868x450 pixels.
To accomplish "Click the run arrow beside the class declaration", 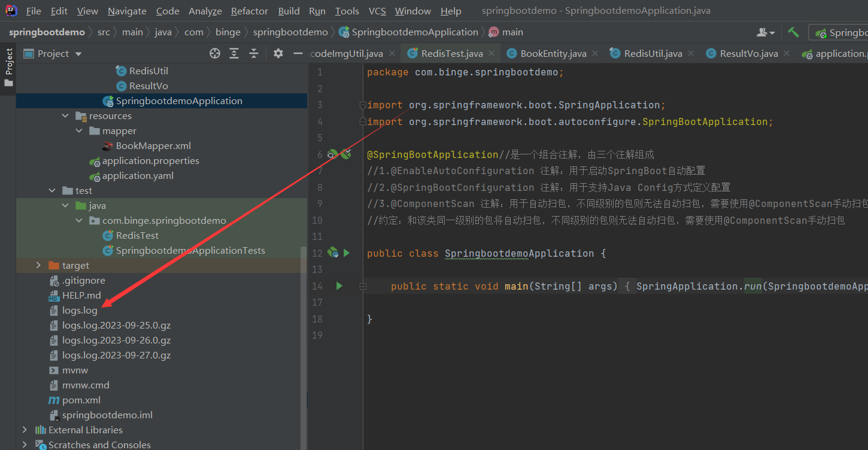I will coord(347,253).
